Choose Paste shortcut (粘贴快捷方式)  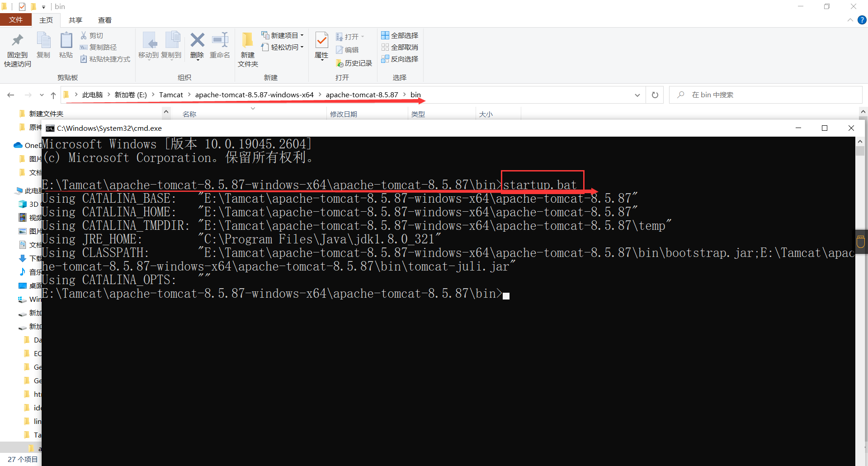(x=105, y=59)
